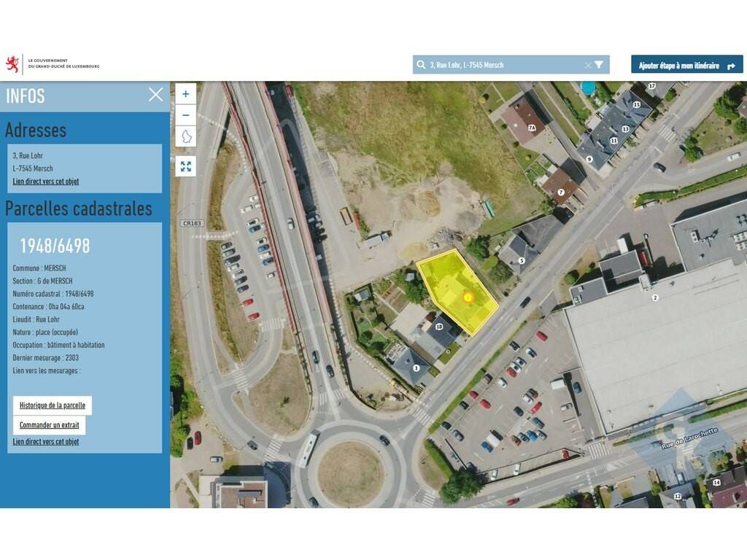Open parcel Lien direct vers cet objet
The image size is (747, 560).
pyautogui.click(x=46, y=442)
